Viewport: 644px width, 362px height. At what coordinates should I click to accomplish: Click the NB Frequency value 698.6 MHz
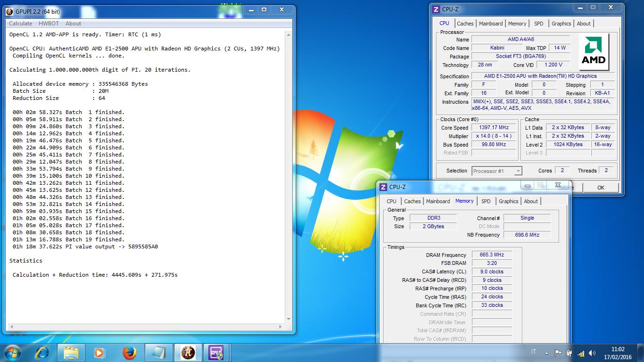(527, 235)
